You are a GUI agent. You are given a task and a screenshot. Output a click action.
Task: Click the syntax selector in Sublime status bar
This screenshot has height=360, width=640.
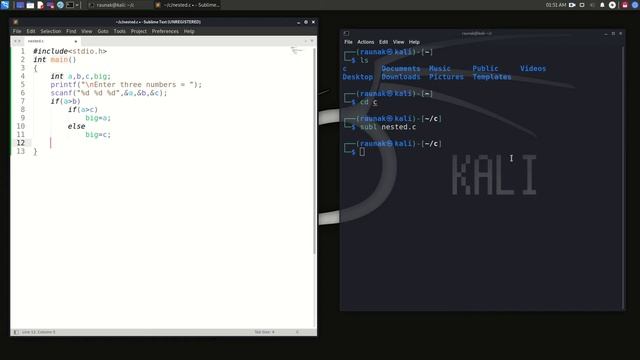click(x=297, y=332)
